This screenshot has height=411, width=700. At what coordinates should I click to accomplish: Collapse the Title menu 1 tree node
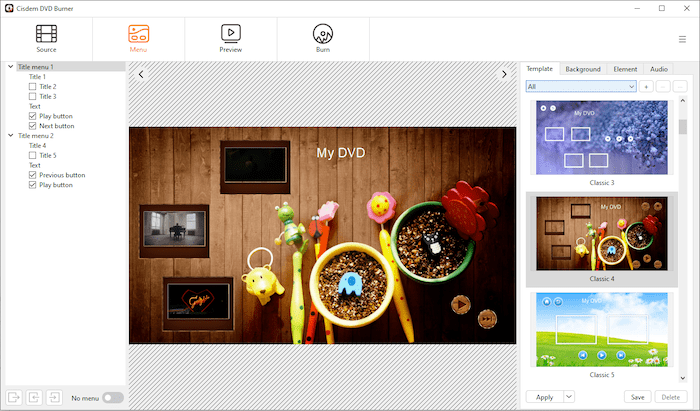(11, 67)
